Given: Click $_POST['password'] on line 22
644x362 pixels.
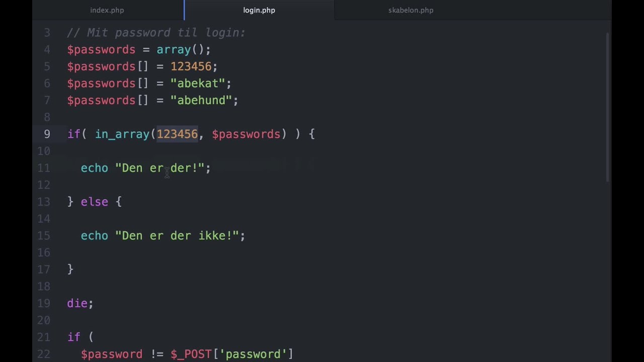Looking at the screenshot, I should (231, 354).
